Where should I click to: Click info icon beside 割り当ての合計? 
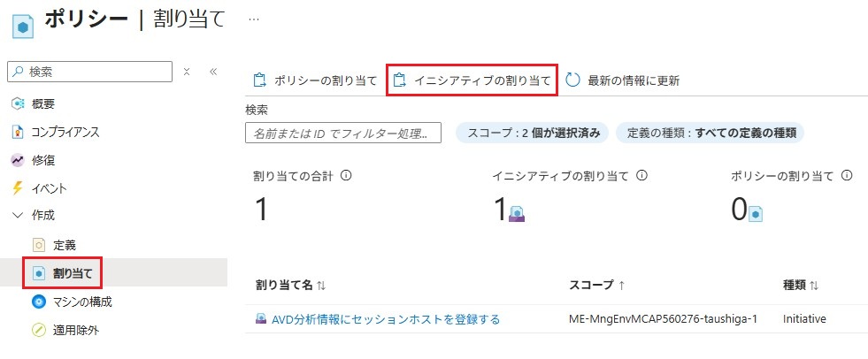point(347,176)
